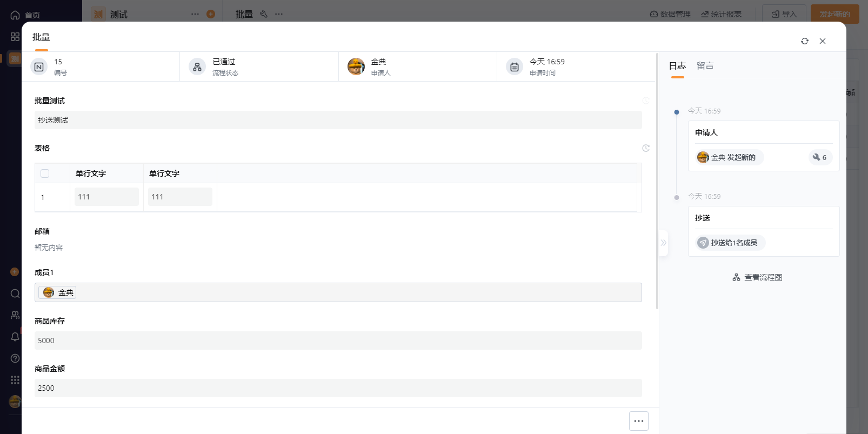868x434 pixels.
Task: Open the more options dots next to 测试
Action: click(x=195, y=14)
